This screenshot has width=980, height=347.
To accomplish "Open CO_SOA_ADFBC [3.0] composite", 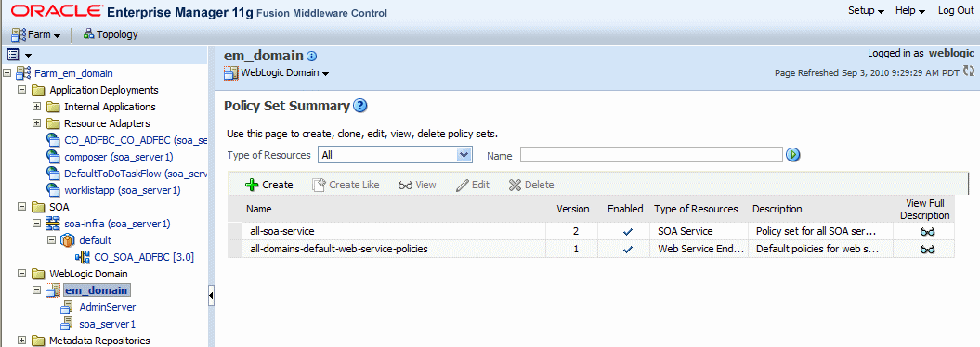I will [x=143, y=257].
